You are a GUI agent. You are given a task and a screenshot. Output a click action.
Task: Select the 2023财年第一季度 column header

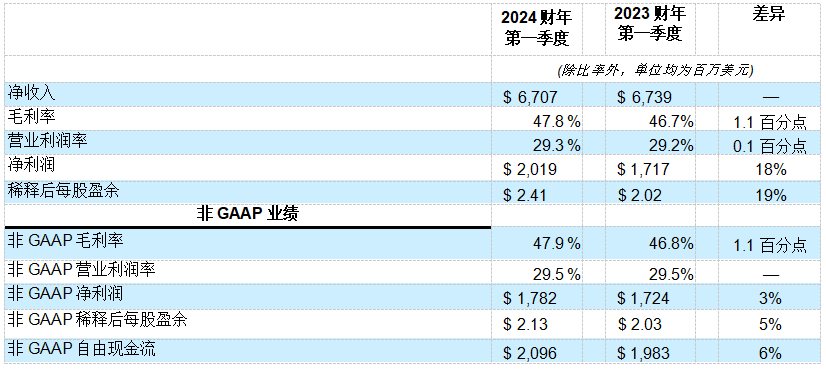(650, 25)
